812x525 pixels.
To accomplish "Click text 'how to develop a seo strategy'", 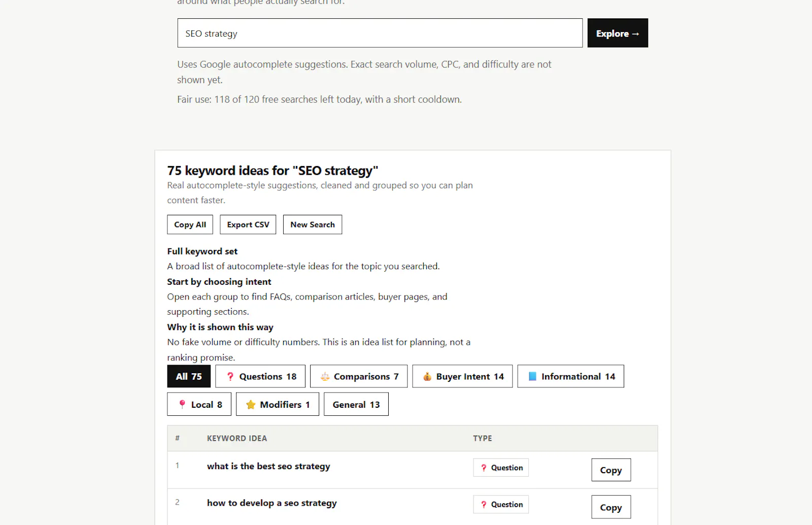I will point(272,503).
